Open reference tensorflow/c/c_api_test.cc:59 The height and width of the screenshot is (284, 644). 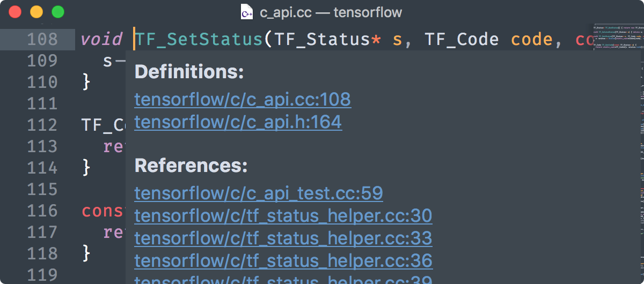[259, 193]
